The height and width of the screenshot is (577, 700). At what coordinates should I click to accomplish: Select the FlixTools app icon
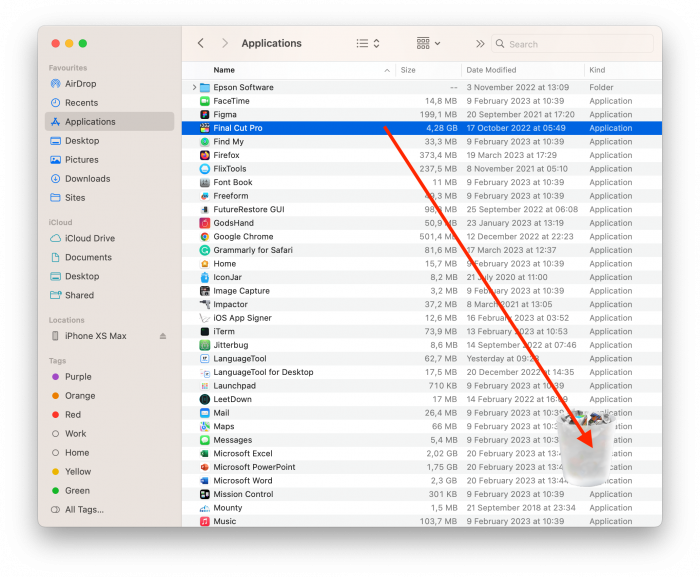pyautogui.click(x=204, y=169)
